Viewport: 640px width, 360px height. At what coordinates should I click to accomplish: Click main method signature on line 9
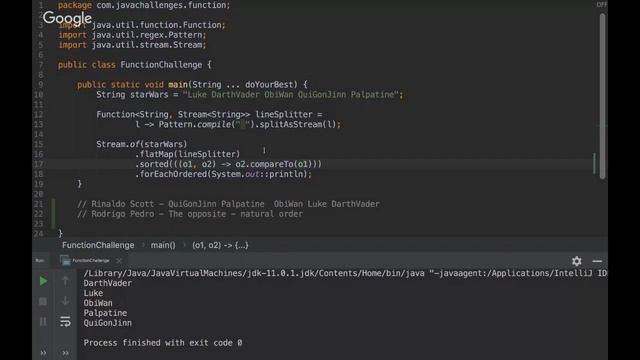click(x=192, y=84)
